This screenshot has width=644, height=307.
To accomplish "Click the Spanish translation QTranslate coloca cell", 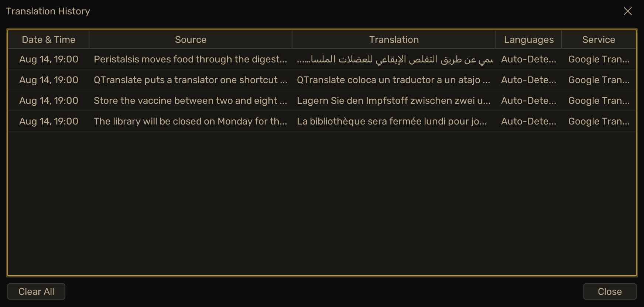I will pos(394,80).
